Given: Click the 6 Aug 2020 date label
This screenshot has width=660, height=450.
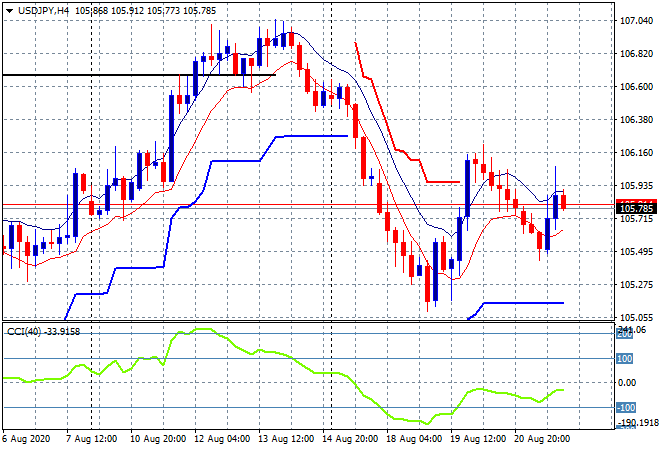Looking at the screenshot, I should (26, 439).
